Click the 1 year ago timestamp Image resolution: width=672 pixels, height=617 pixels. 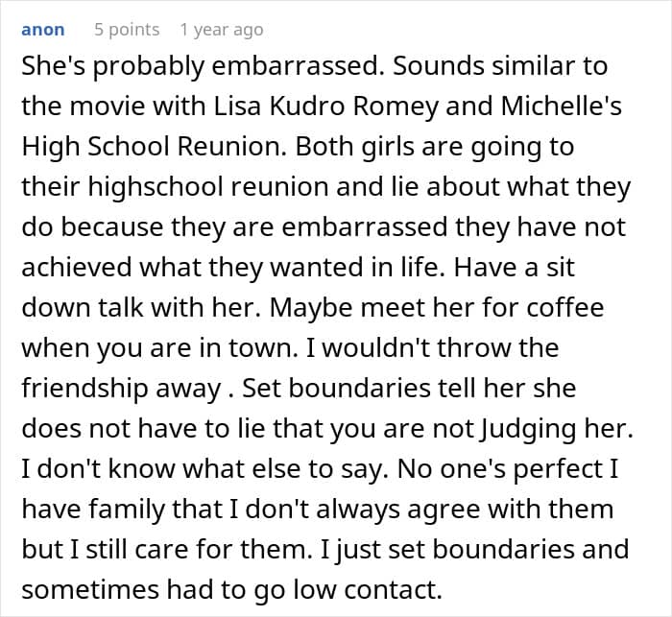(x=221, y=30)
